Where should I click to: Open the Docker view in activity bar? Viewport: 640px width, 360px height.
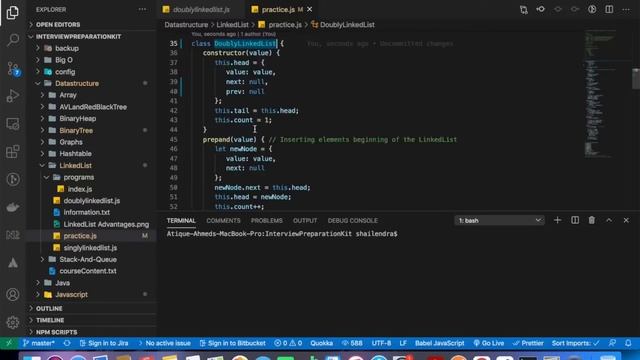pos(13,207)
